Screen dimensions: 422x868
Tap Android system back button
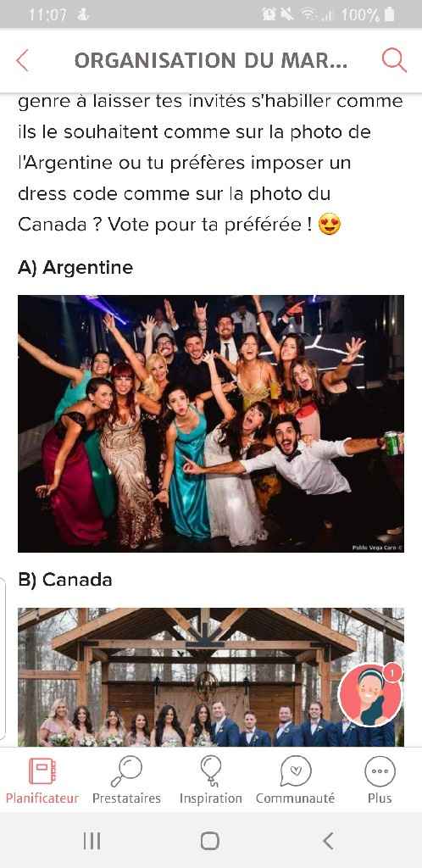click(x=328, y=841)
